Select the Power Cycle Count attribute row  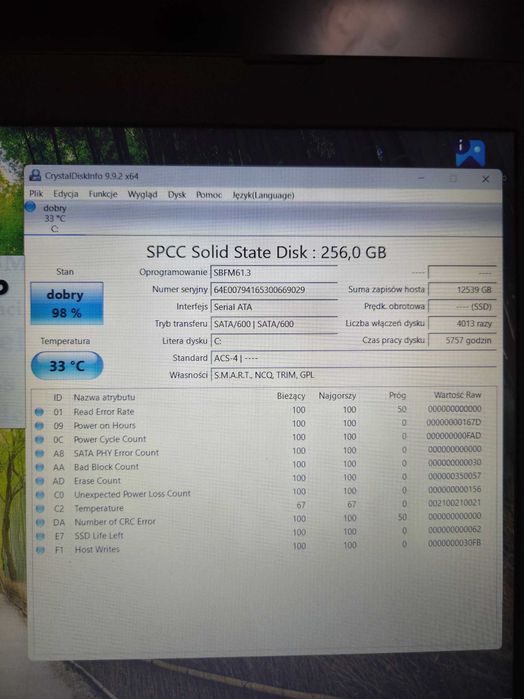pyautogui.click(x=264, y=438)
